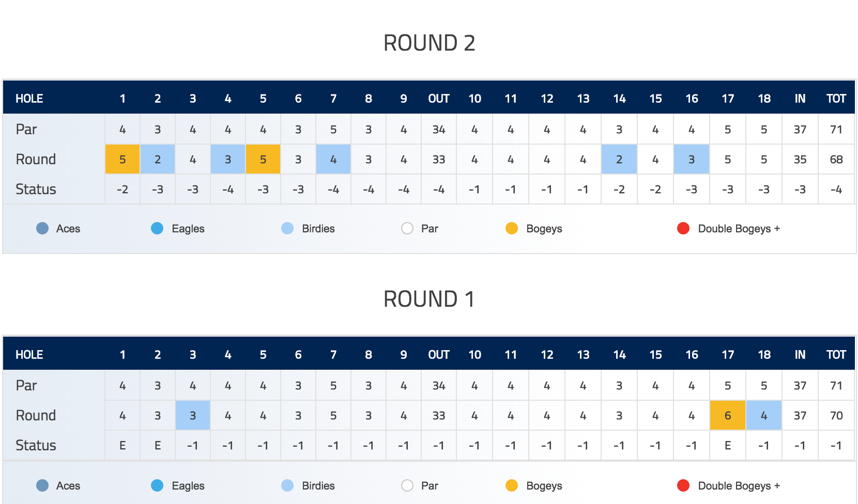Click the Round 1 OUT column header
Image resolution: width=858 pixels, height=504 pixels.
pyautogui.click(x=439, y=355)
